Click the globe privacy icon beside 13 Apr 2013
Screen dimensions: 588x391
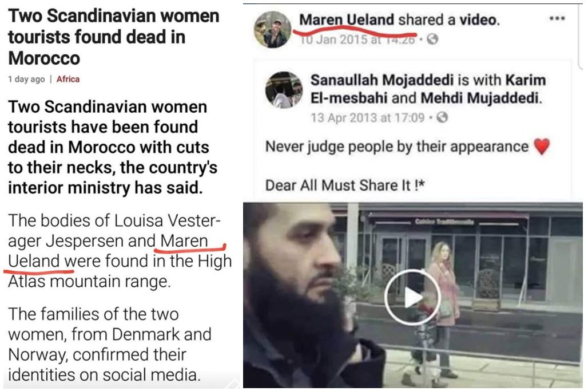pos(443,117)
